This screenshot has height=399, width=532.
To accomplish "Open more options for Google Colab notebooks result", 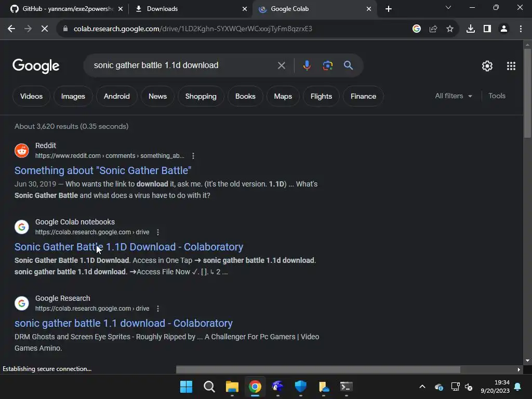I will point(158,232).
